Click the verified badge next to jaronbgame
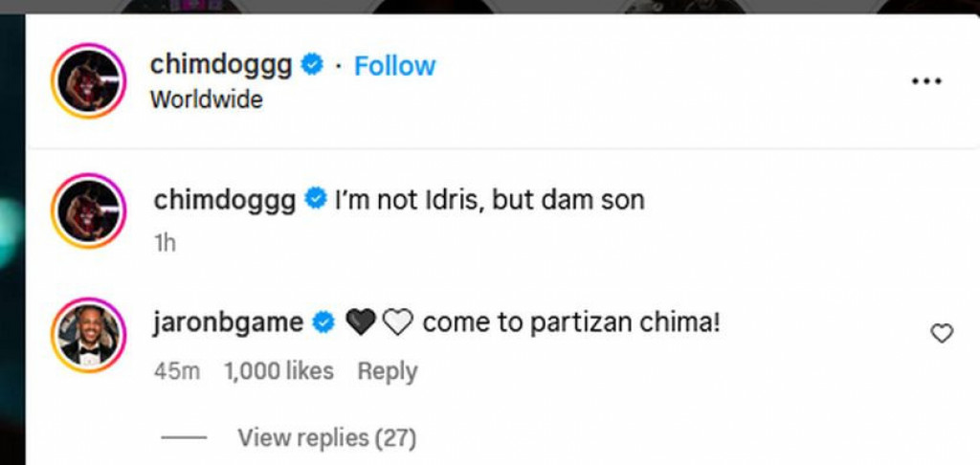 tap(323, 323)
